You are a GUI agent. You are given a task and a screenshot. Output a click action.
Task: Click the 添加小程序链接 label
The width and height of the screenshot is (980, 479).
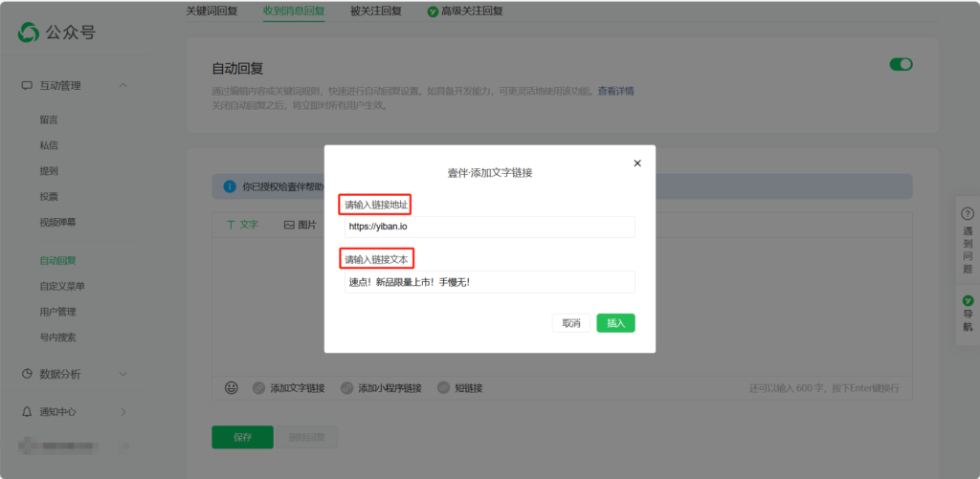tap(390, 388)
